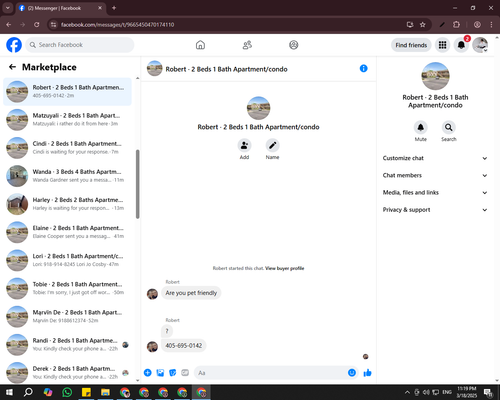The width and height of the screenshot is (500, 400).
Task: Open Robert conversation in the list
Action: point(68,92)
